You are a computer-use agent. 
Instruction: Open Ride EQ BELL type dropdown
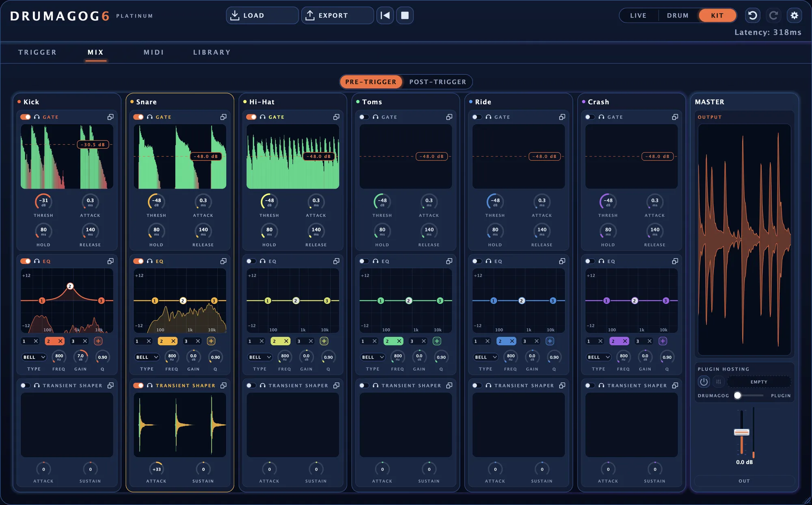click(x=486, y=358)
